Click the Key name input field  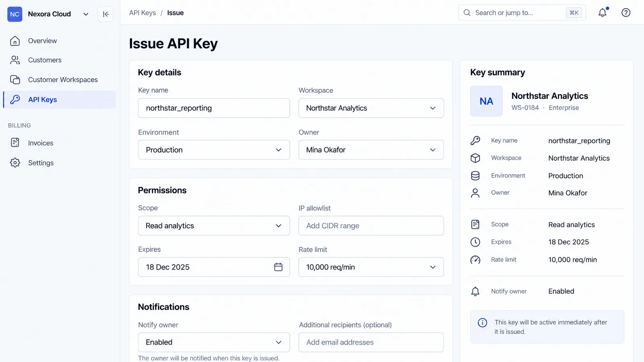tap(214, 108)
